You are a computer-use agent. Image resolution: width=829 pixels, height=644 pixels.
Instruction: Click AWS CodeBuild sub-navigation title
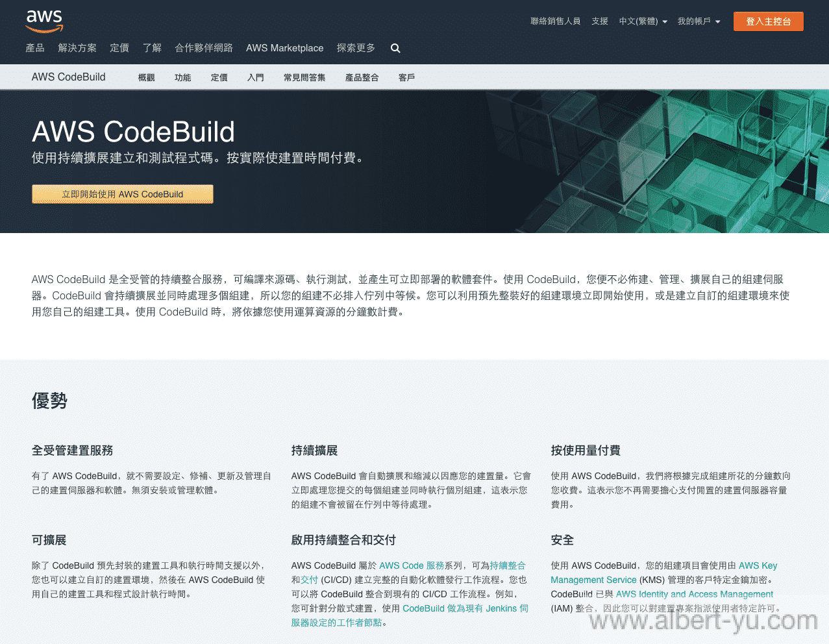pyautogui.click(x=68, y=77)
